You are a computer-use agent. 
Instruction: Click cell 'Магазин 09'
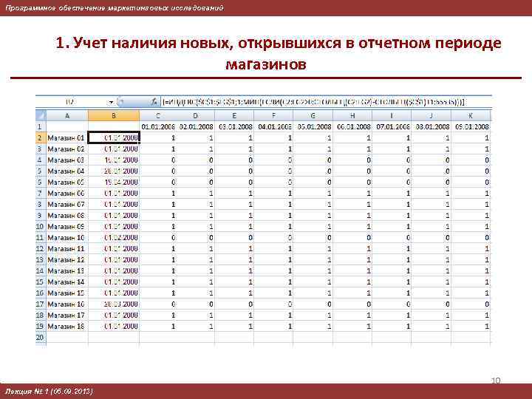tap(66, 227)
